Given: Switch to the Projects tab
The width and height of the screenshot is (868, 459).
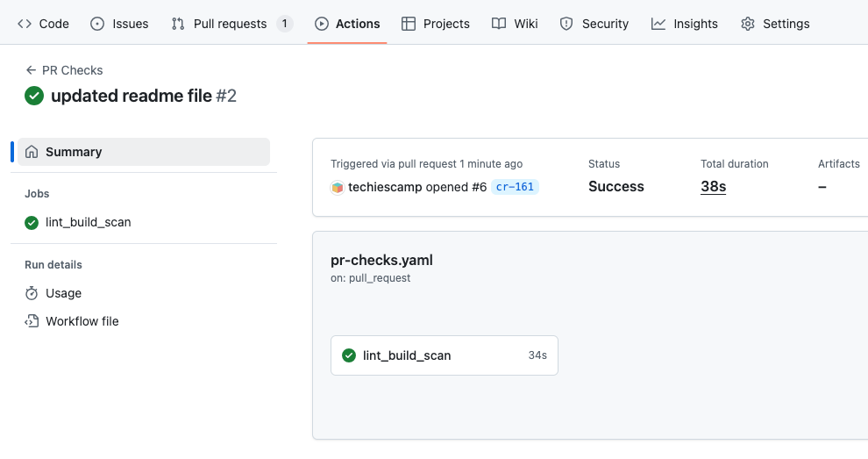Looking at the screenshot, I should pyautogui.click(x=436, y=24).
